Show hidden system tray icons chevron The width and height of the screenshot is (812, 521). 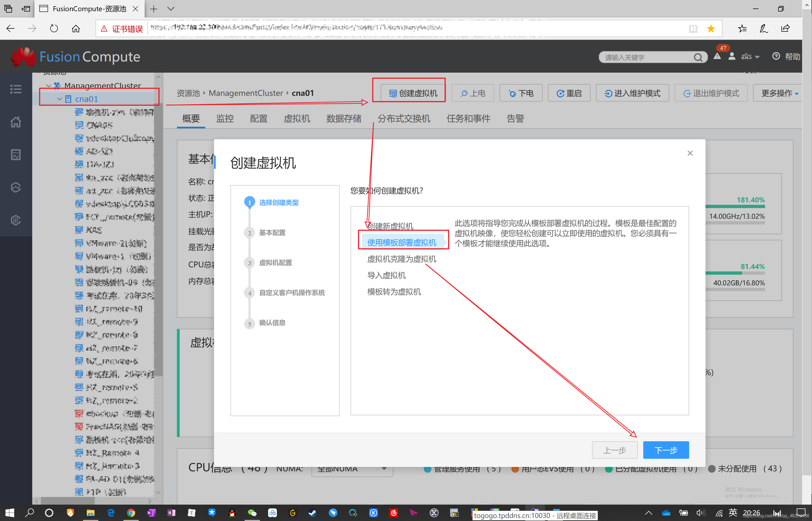click(x=648, y=513)
